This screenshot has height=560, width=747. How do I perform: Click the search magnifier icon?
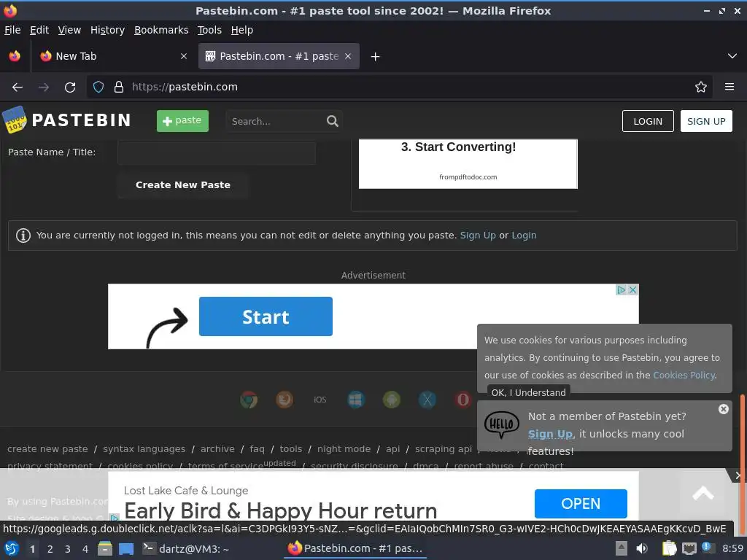point(333,122)
